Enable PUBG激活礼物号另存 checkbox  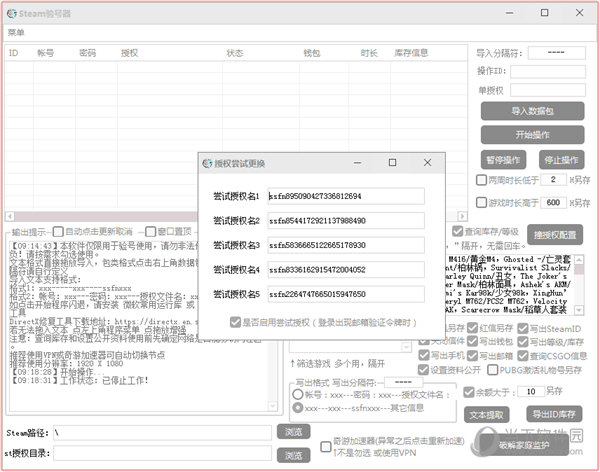pos(492,370)
